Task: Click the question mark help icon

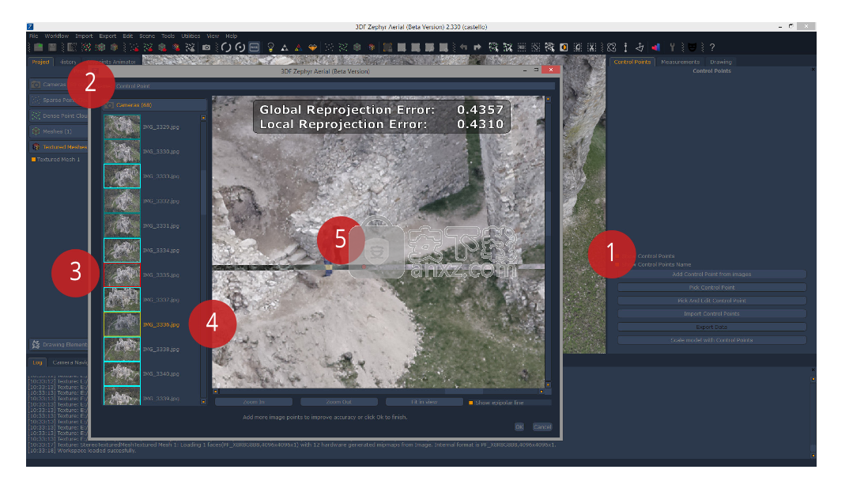Action: pos(712,47)
